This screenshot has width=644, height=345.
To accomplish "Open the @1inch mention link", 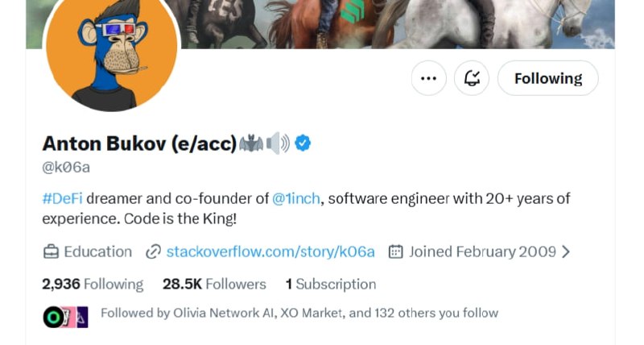I will click(295, 198).
